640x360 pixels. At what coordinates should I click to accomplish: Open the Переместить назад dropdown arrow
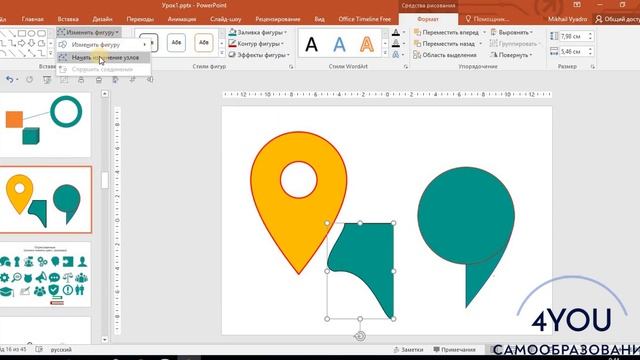(x=480, y=44)
